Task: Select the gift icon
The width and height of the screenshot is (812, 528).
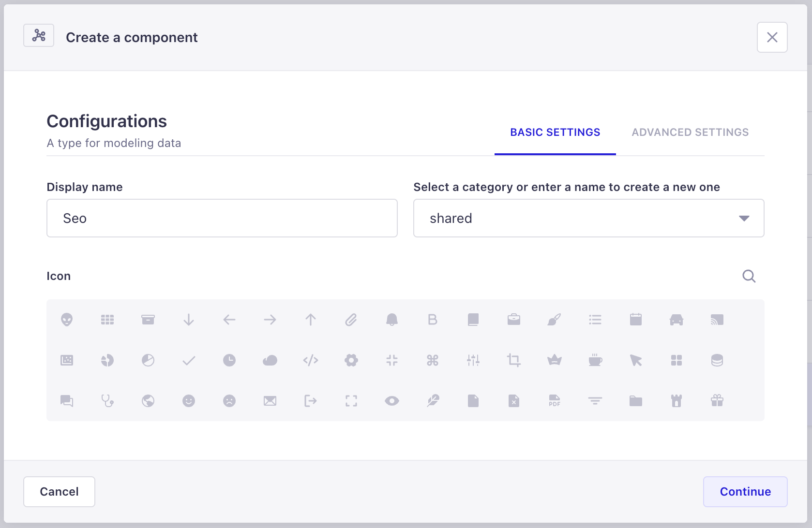Action: tap(718, 401)
